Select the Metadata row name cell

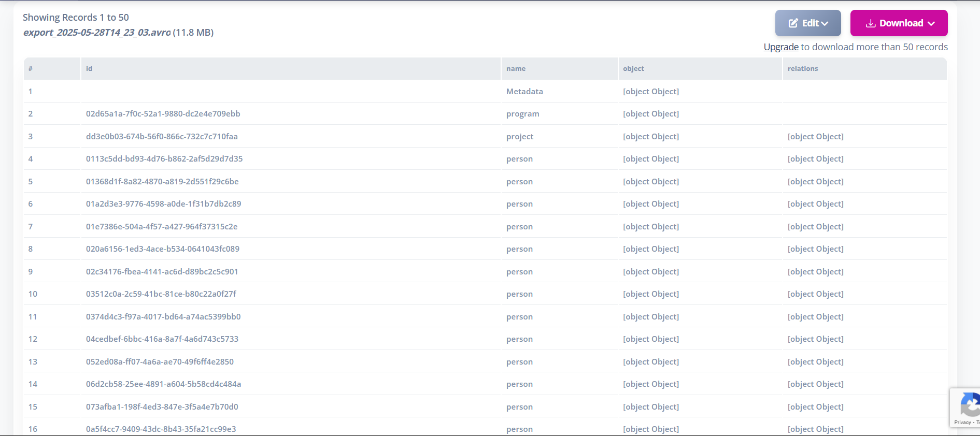[x=524, y=92]
